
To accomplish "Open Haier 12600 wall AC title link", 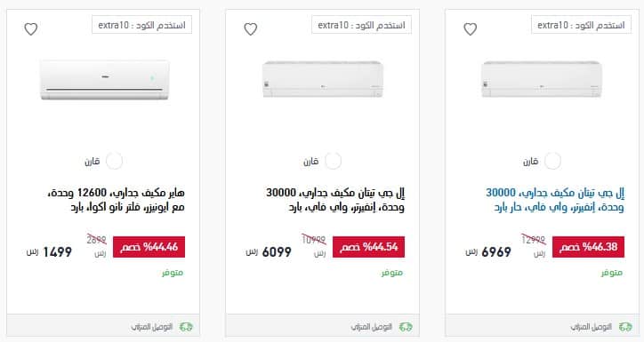I will click(x=117, y=200).
